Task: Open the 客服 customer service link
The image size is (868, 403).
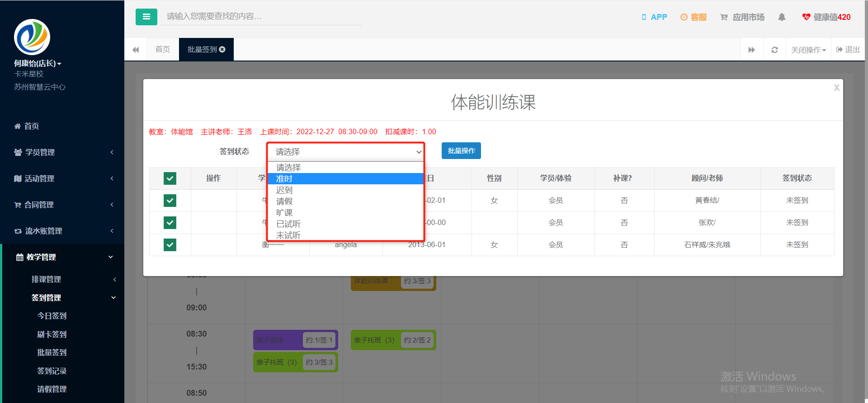Action: point(693,17)
